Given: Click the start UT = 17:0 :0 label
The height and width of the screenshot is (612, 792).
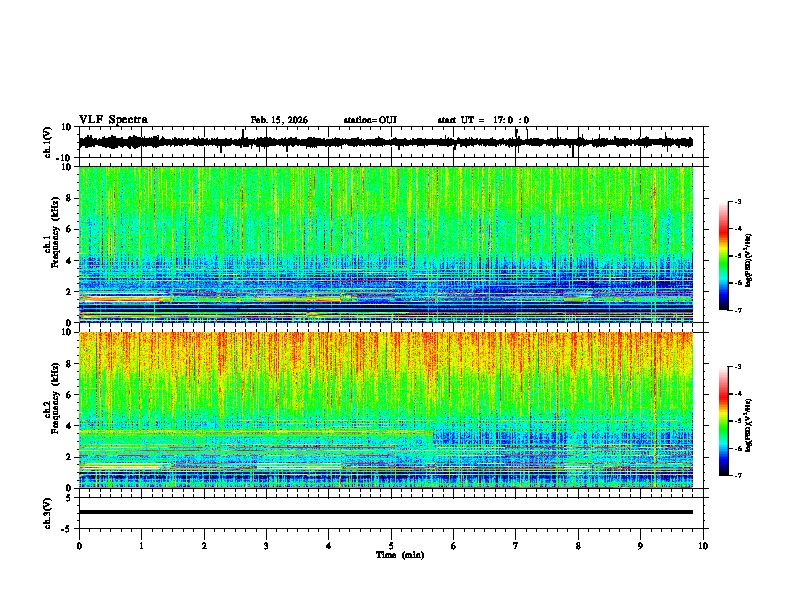Looking at the screenshot, I should pyautogui.click(x=483, y=120).
